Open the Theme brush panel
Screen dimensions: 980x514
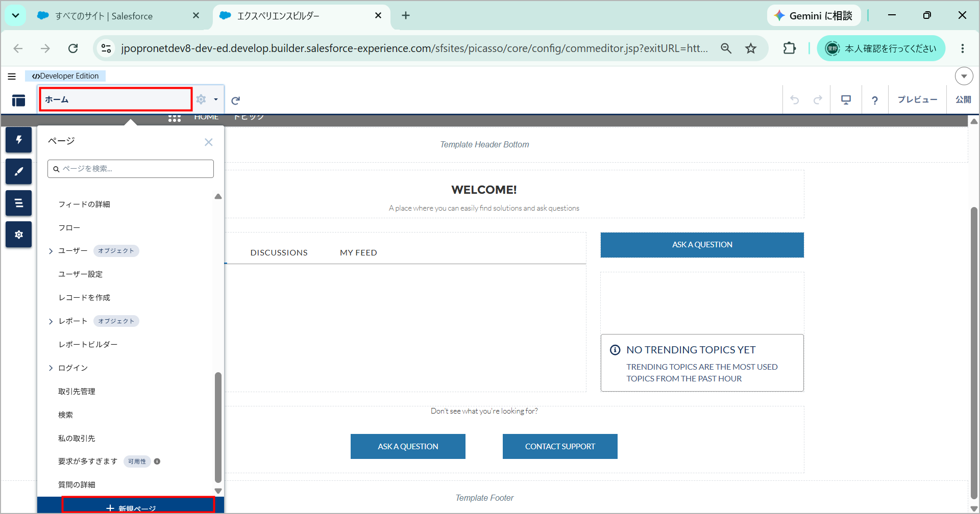(x=19, y=171)
